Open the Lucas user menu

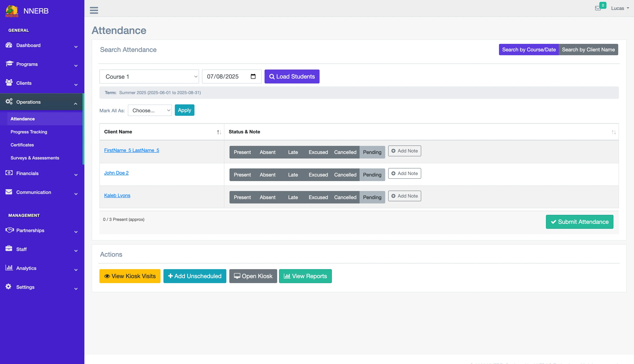[620, 8]
